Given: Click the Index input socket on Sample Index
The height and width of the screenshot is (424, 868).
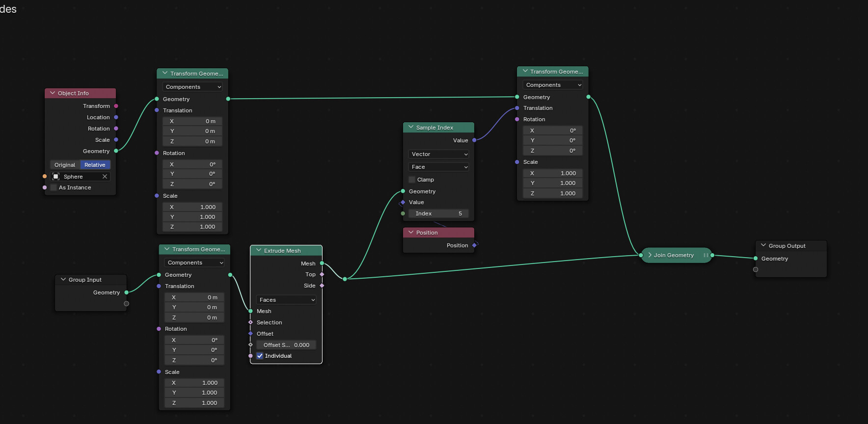Looking at the screenshot, I should coord(403,213).
